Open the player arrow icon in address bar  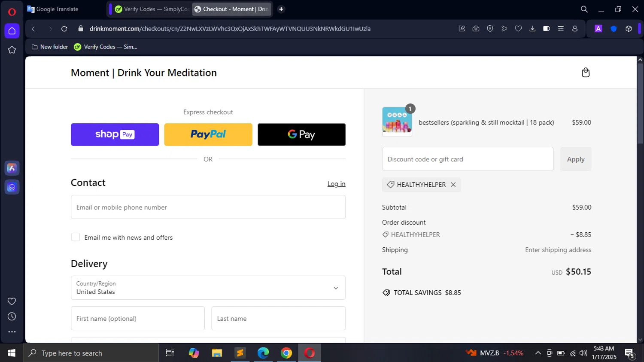[x=504, y=29]
